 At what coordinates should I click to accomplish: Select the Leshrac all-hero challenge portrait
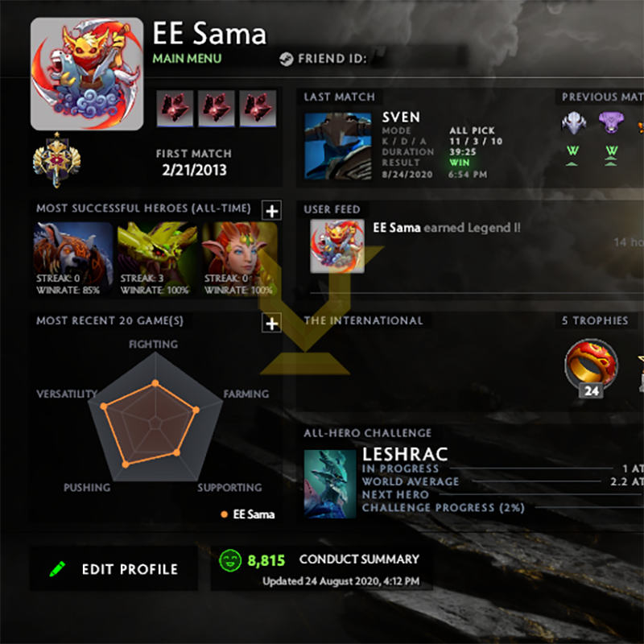(330, 484)
